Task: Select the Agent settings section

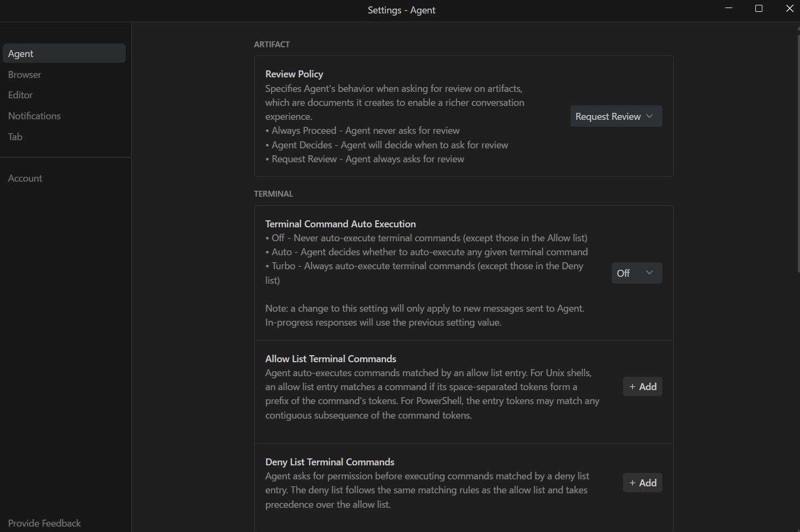Action: click(64, 54)
